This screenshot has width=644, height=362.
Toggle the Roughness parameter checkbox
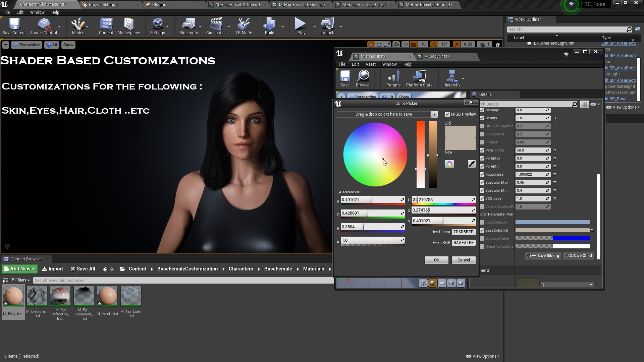click(x=482, y=174)
